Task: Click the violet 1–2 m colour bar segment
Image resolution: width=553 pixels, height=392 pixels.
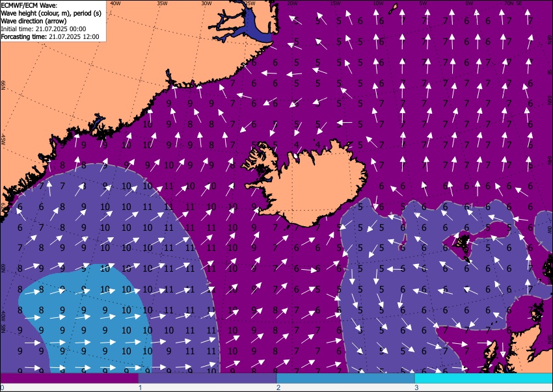Action: coord(207,378)
